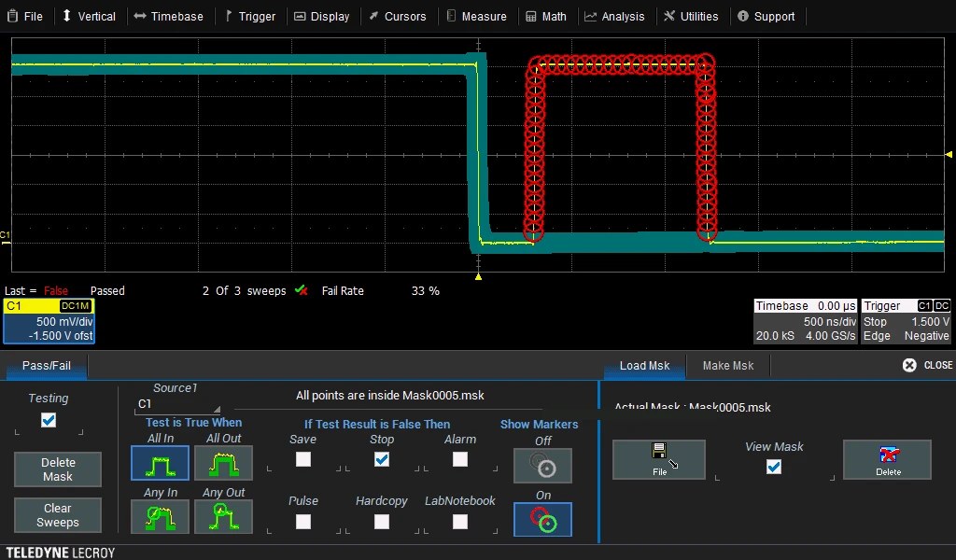Enable the Hardcopy action checkbox
This screenshot has width=956, height=560.
382,522
